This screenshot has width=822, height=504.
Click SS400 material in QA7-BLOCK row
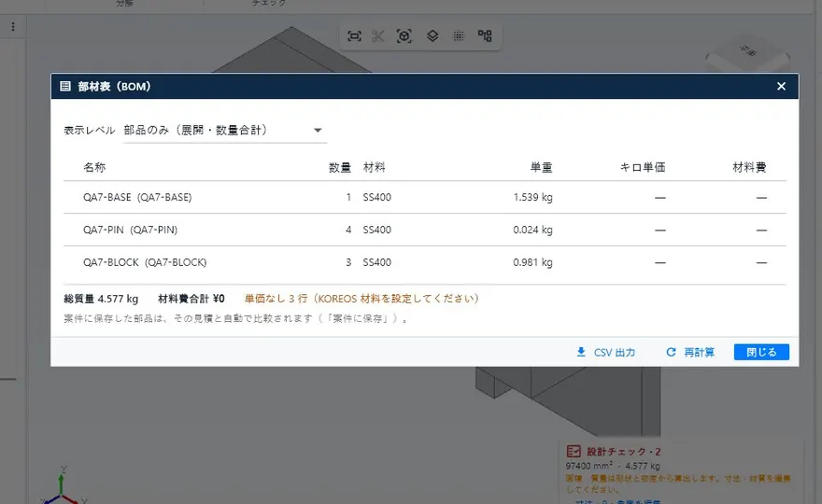(x=377, y=262)
